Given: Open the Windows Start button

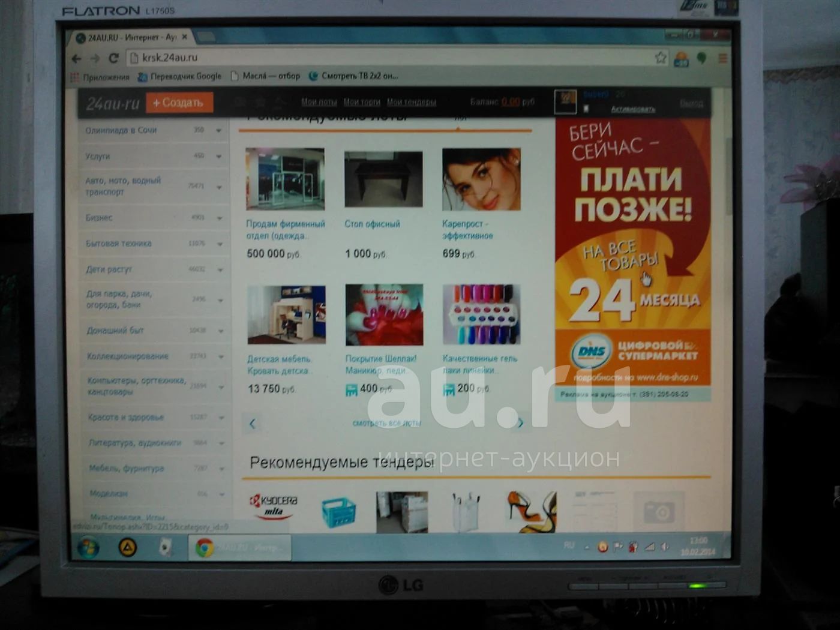Looking at the screenshot, I should 89,547.
